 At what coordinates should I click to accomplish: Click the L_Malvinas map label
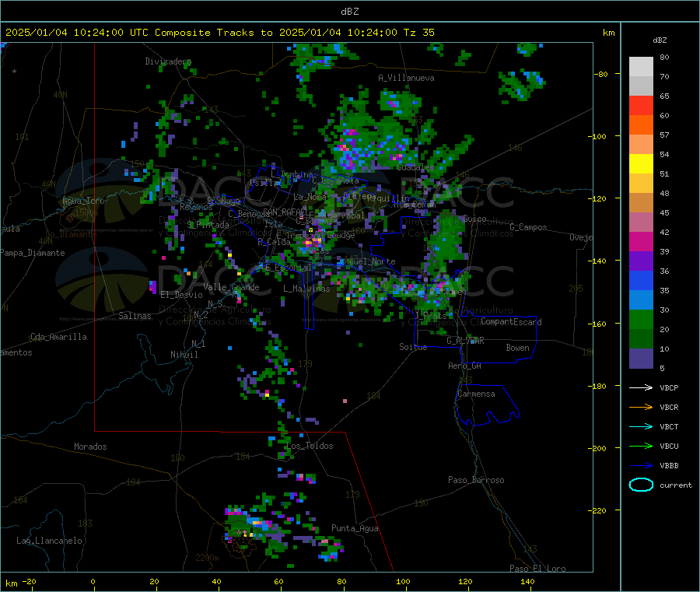(306, 289)
